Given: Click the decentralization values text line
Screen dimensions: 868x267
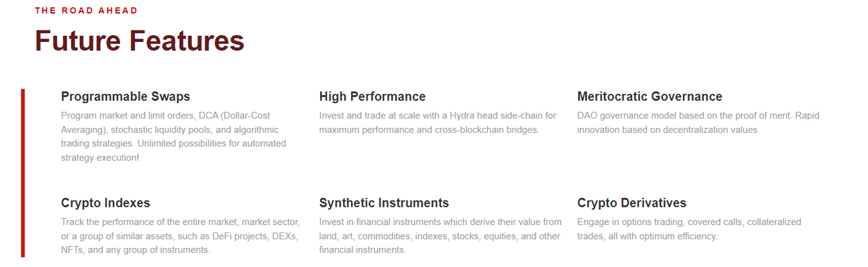Looking at the screenshot, I should [668, 129].
